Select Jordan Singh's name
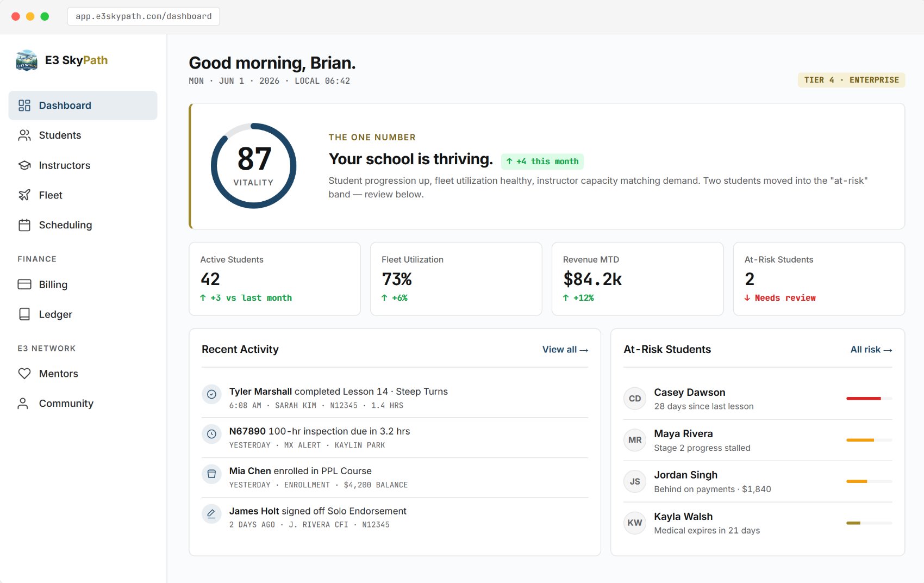The image size is (924, 583). (685, 475)
